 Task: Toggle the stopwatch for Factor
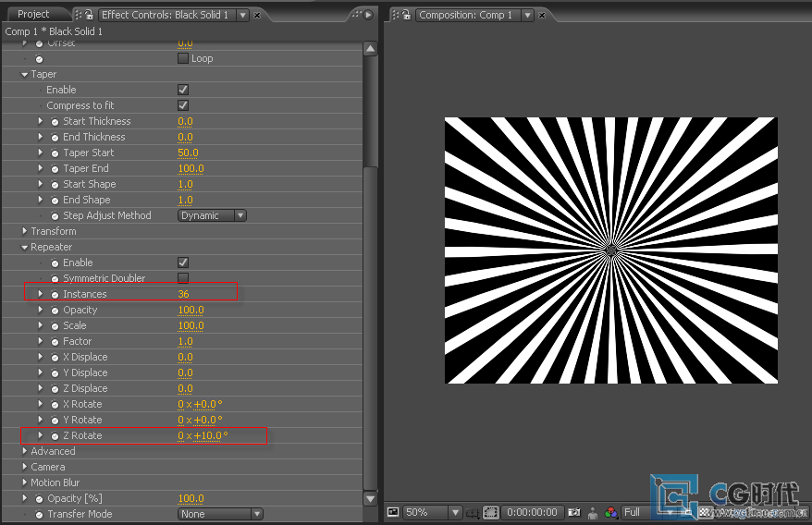point(55,342)
